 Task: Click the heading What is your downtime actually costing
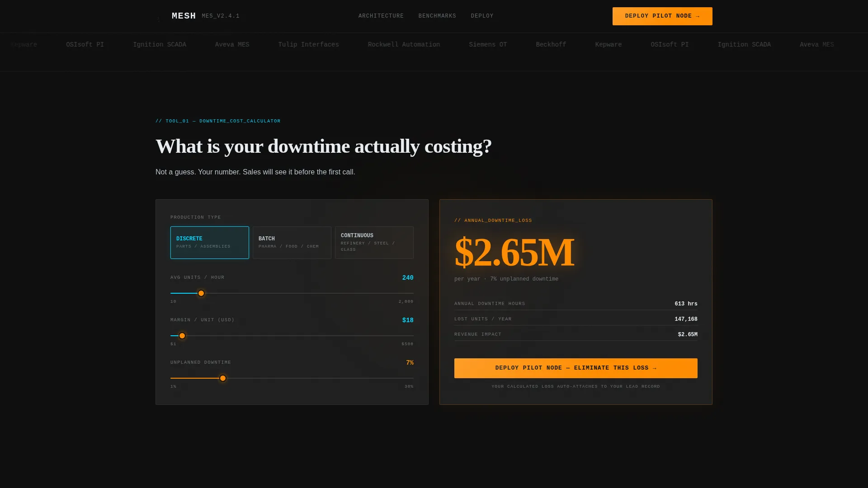324,146
